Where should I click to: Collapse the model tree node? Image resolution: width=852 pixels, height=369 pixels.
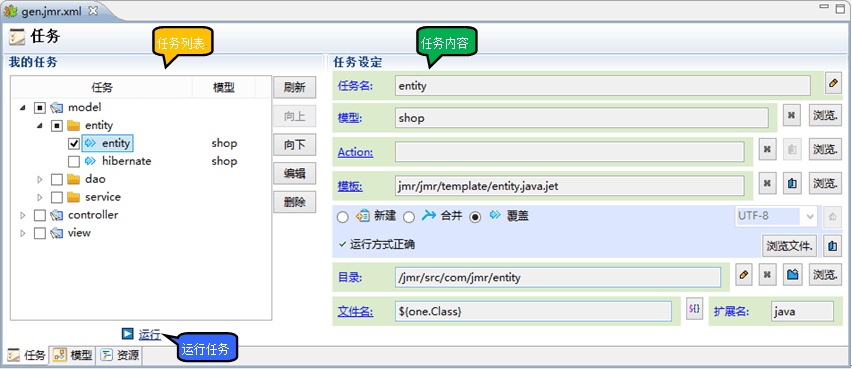tap(23, 108)
